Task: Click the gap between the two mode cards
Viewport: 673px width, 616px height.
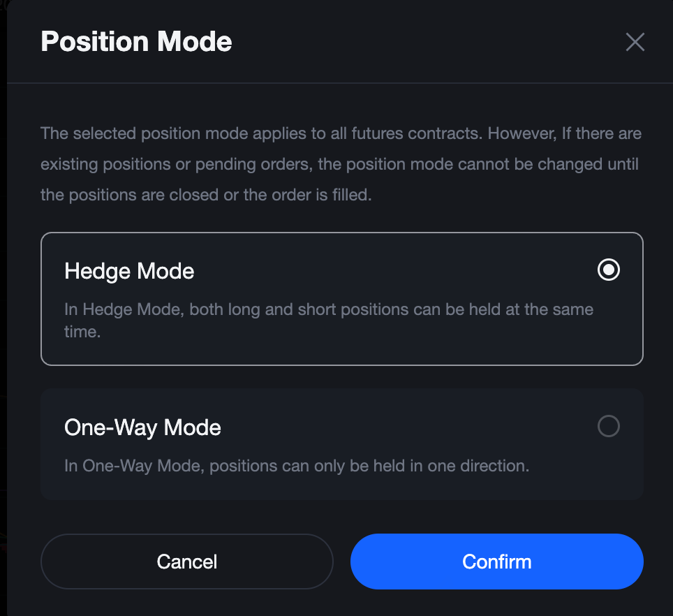Action: pyautogui.click(x=341, y=377)
